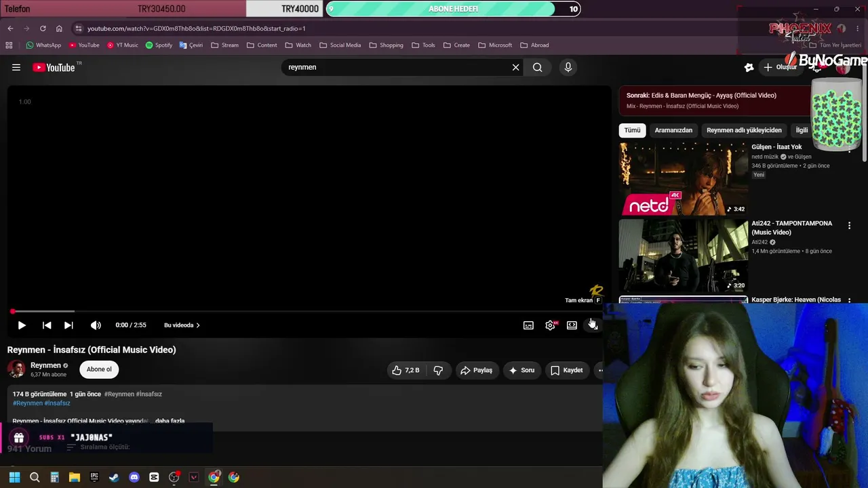Play the Reynmen video
868x488 pixels.
click(22, 325)
